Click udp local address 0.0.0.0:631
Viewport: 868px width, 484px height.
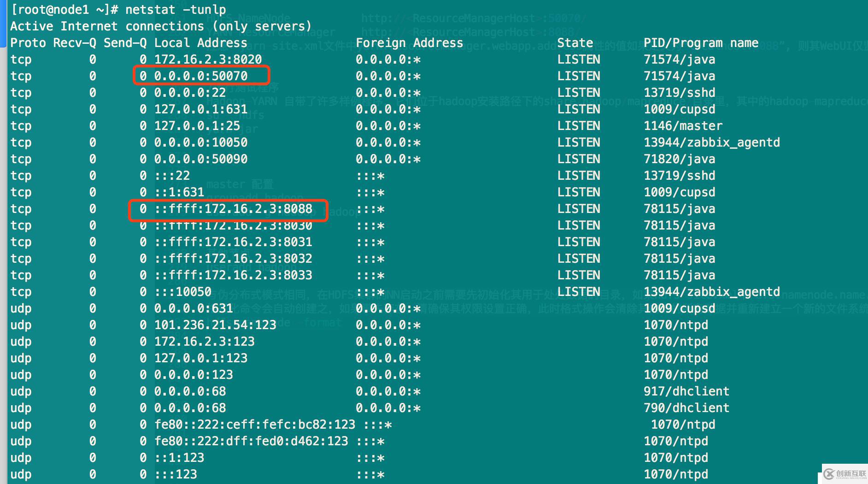pyautogui.click(x=194, y=308)
